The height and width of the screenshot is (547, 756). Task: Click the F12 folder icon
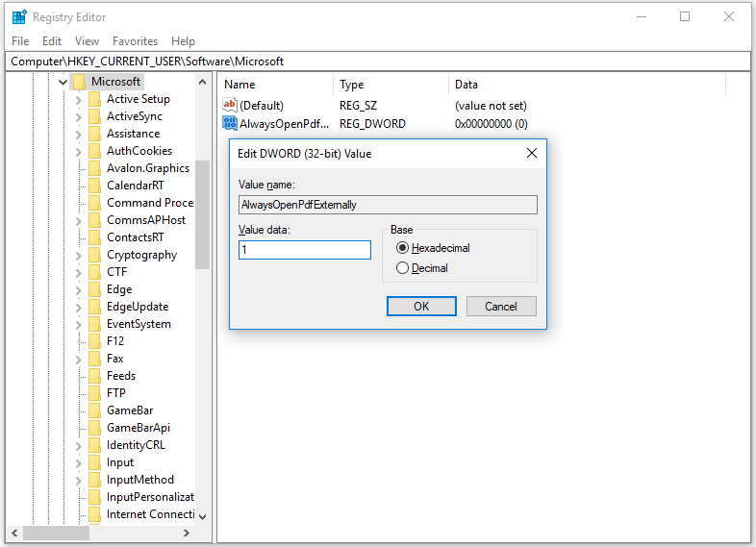94,341
